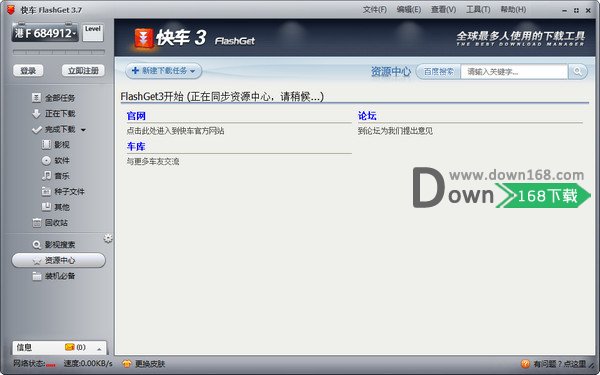Open the 文件(F) menu
This screenshot has height=375, width=600.
tap(375, 10)
